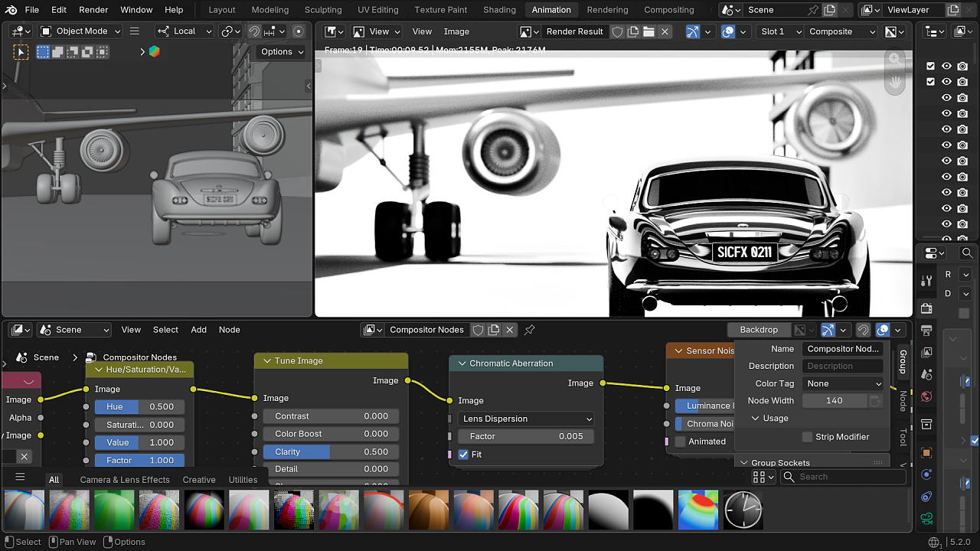Pin the node tree with pin icon
The height and width of the screenshot is (551, 980).
pos(529,330)
